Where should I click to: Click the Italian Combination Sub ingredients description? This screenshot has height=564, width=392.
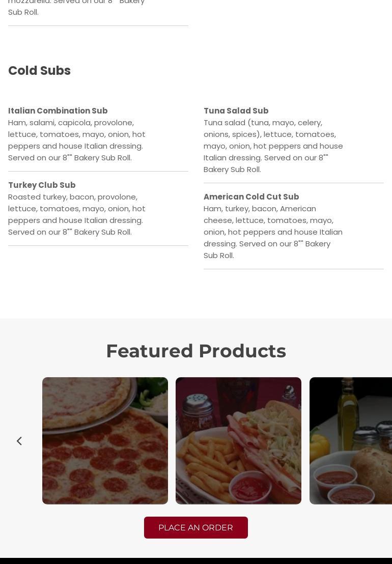coord(76,140)
